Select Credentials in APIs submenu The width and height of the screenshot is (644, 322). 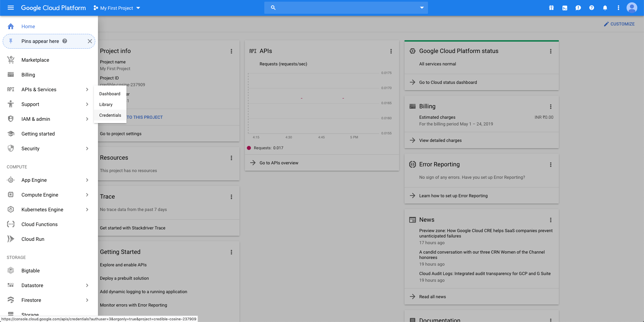110,115
